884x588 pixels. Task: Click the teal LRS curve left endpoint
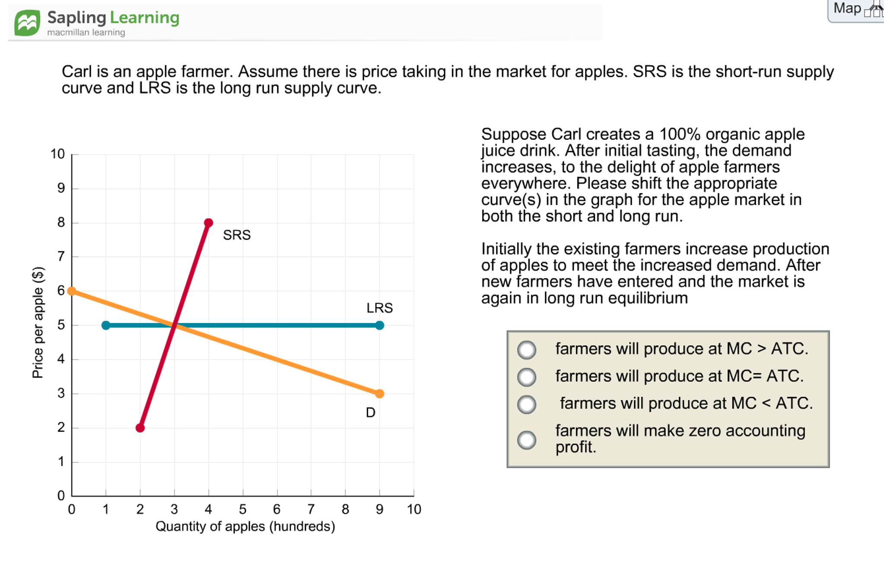point(106,325)
